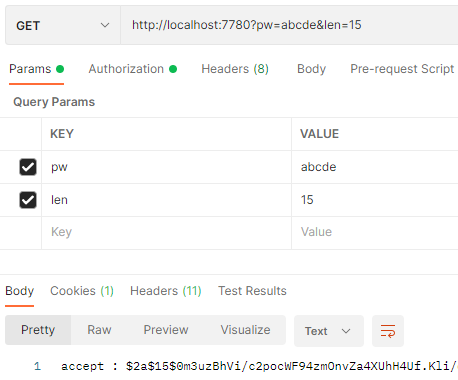Click the empty Value placeholder field
This screenshot has height=380, width=458.
click(375, 232)
